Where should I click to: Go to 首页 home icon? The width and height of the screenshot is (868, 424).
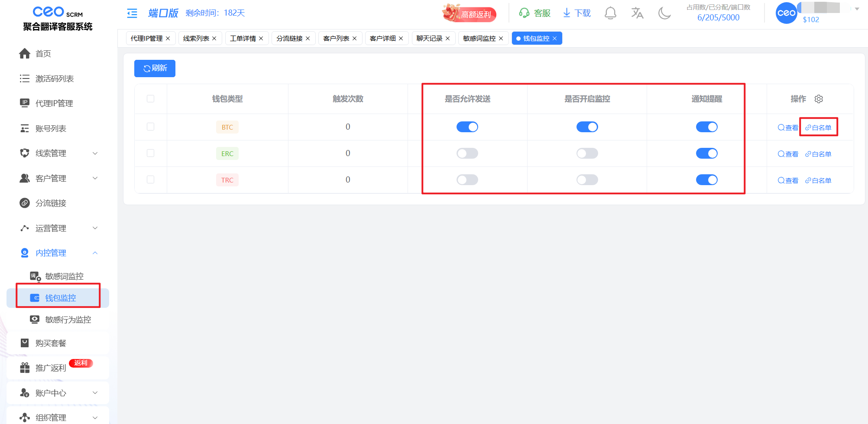(x=25, y=53)
